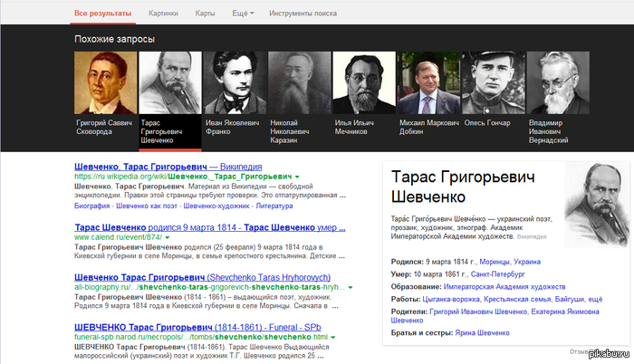Open the Биография sitelink
The image size is (634, 364).
[x=91, y=206]
